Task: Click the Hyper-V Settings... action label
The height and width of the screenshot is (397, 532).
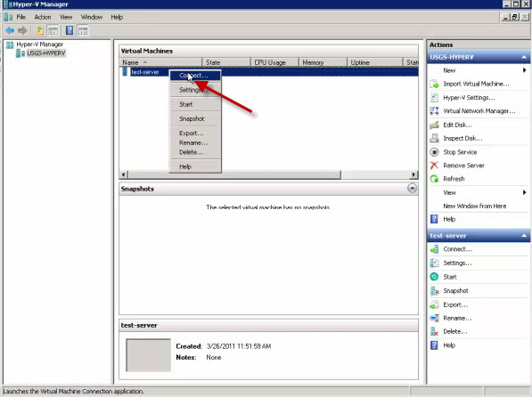Action: coord(469,98)
